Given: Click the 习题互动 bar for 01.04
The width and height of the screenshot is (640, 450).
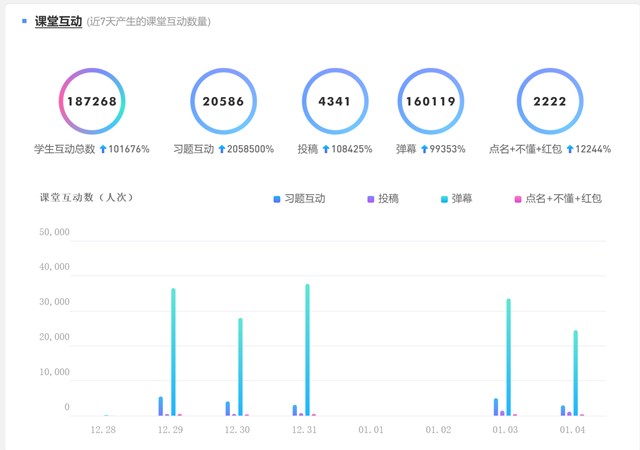Looking at the screenshot, I should tap(563, 410).
